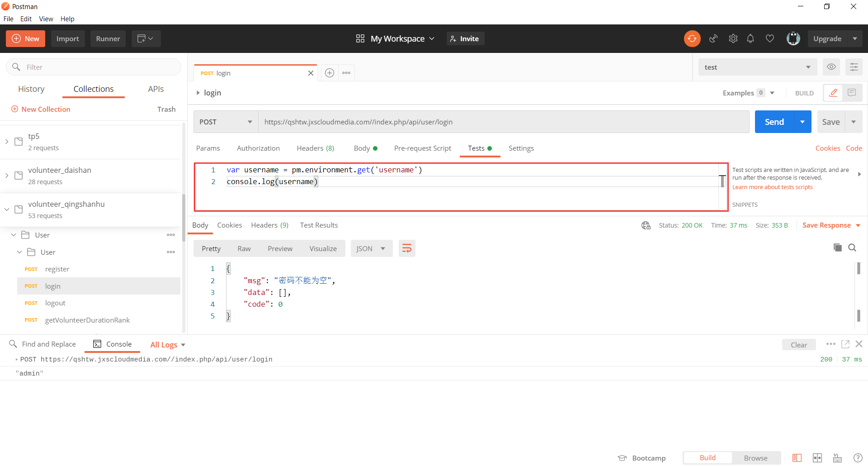This screenshot has width=868, height=466.
Task: Switch to Build workspace mode
Action: tap(708, 458)
